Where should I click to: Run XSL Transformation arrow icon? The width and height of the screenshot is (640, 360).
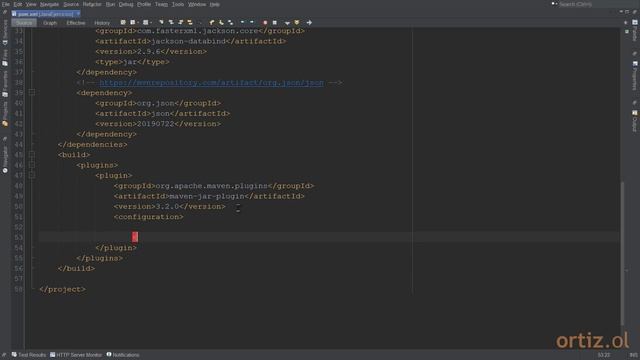pyautogui.click(x=309, y=22)
